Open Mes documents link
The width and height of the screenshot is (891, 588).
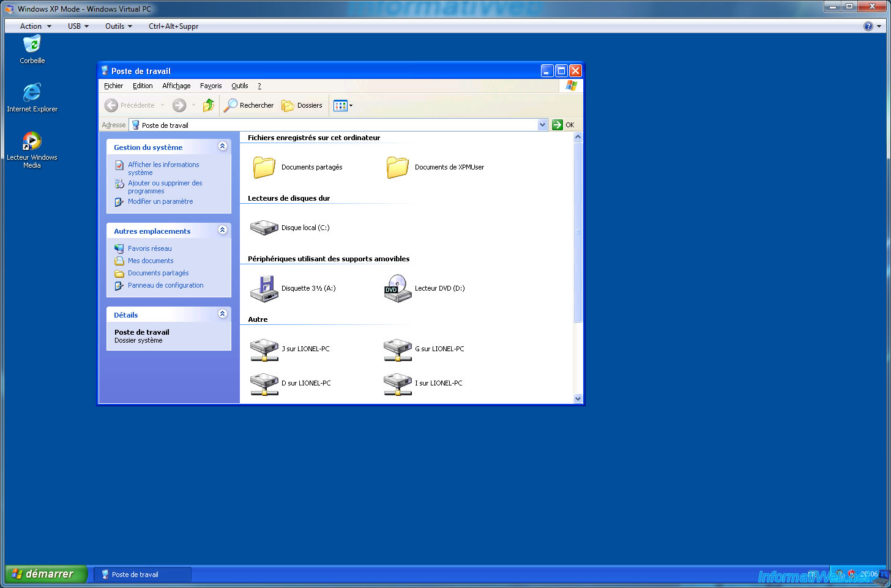(151, 261)
